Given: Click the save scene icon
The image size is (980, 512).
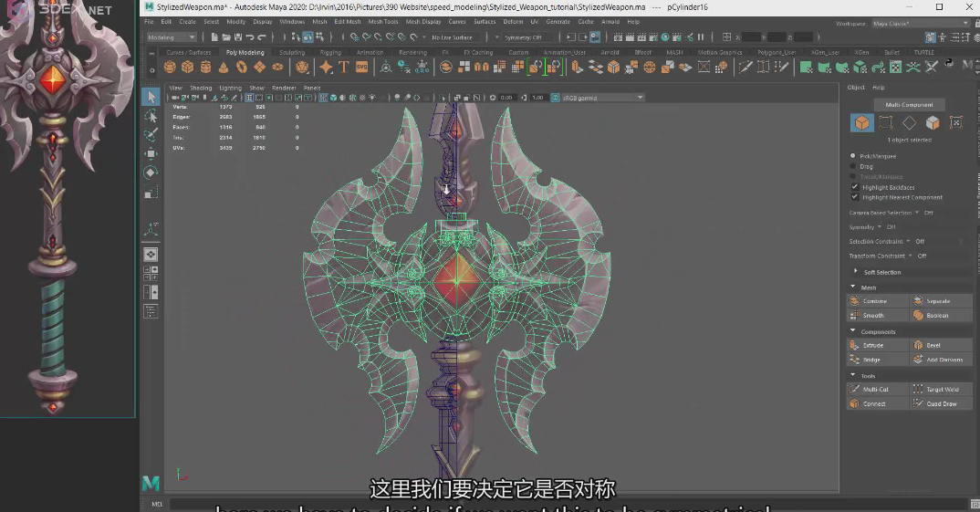Looking at the screenshot, I should tap(237, 37).
